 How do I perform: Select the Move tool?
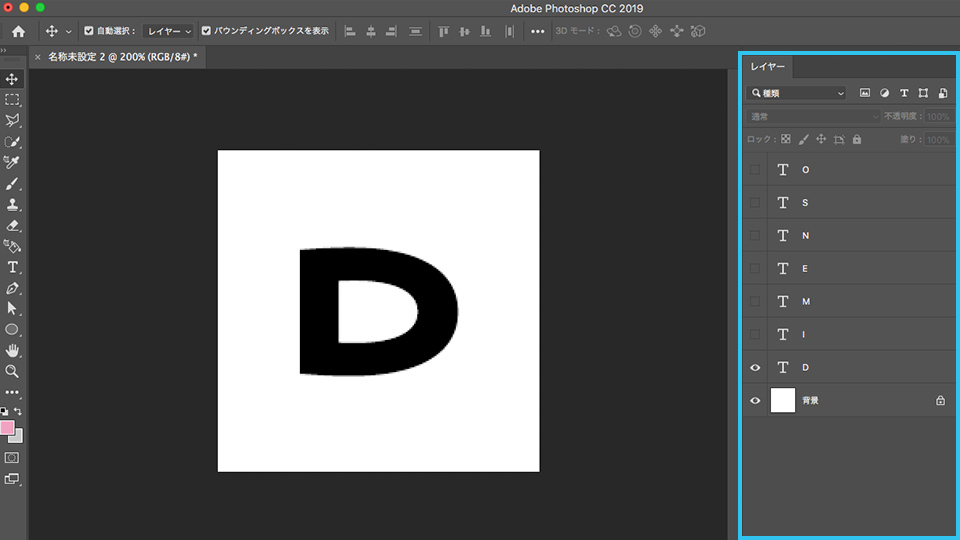(12, 79)
